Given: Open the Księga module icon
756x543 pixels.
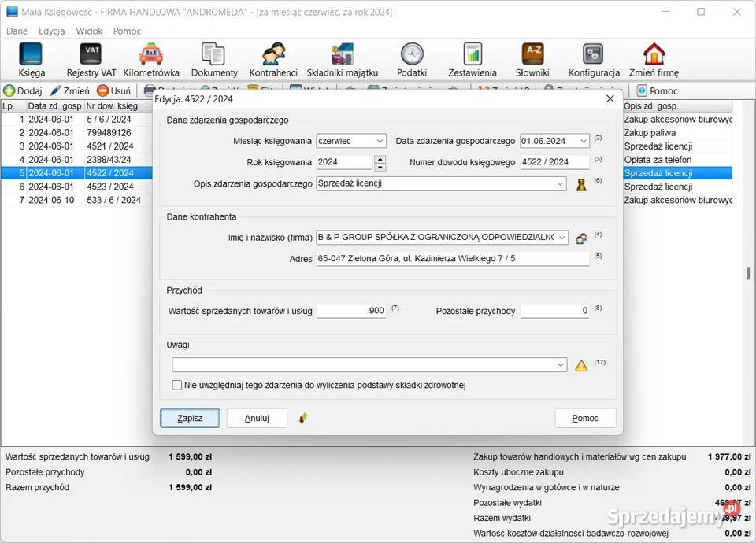Looking at the screenshot, I should pyautogui.click(x=31, y=54).
